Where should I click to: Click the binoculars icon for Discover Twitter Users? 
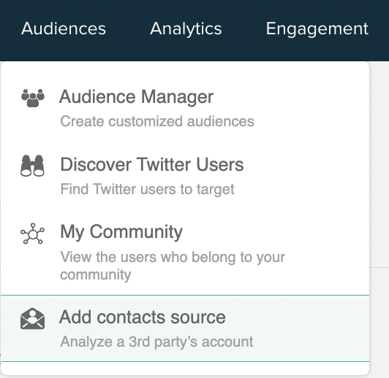[x=32, y=166]
